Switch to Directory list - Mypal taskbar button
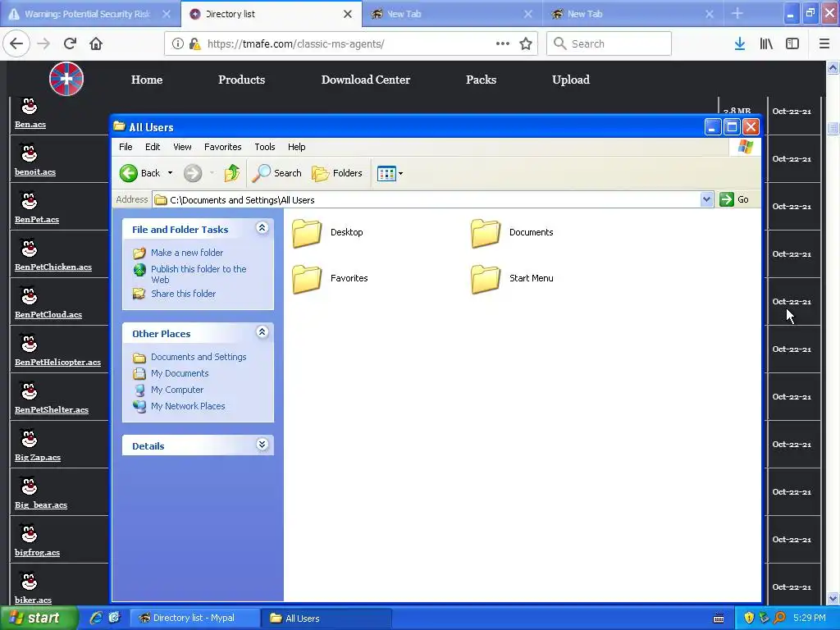 pyautogui.click(x=195, y=618)
